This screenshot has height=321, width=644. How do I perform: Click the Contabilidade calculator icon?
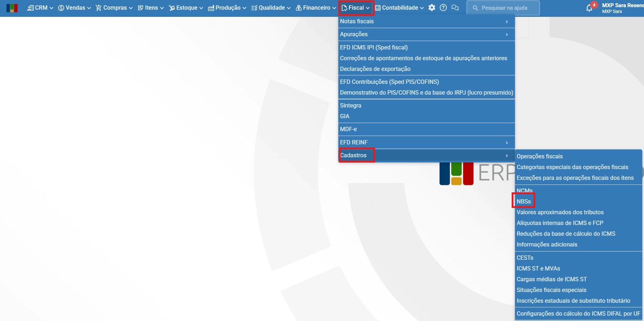(x=378, y=8)
